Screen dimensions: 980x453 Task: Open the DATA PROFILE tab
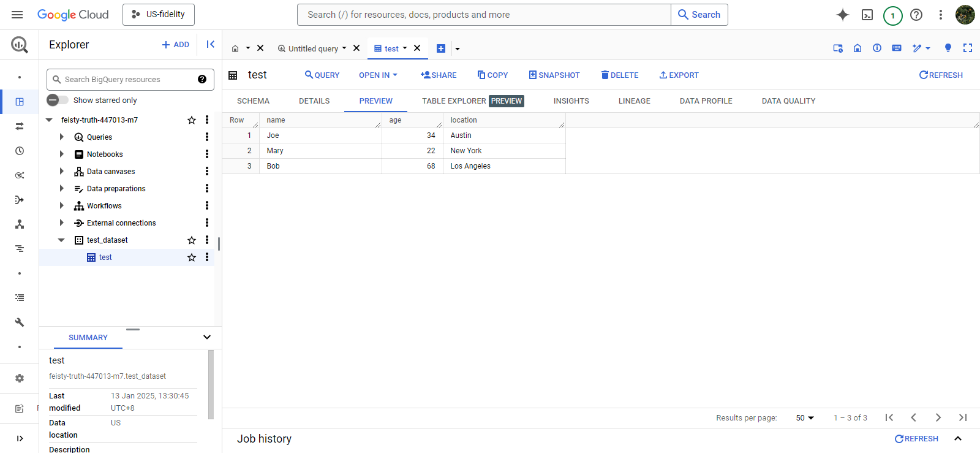pyautogui.click(x=706, y=101)
